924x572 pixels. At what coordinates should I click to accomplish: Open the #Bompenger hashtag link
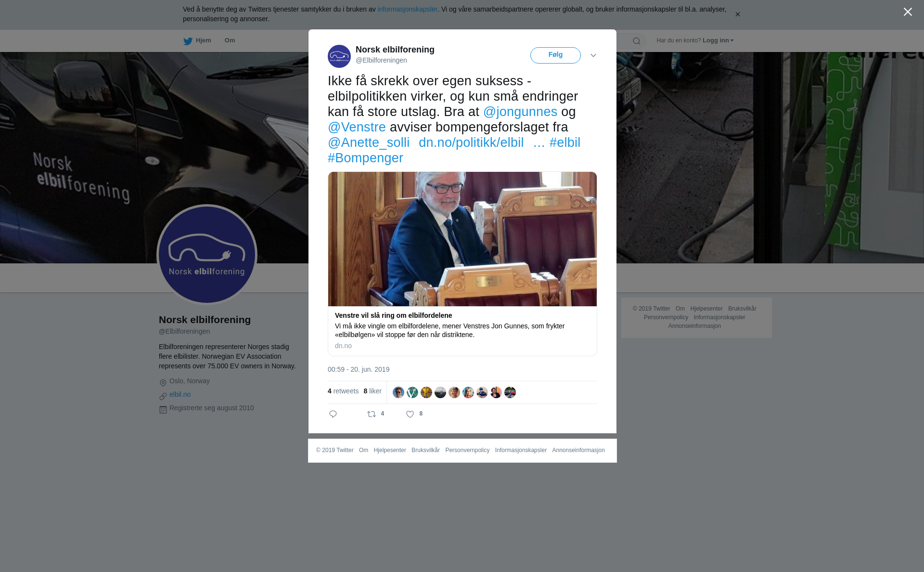(x=365, y=158)
